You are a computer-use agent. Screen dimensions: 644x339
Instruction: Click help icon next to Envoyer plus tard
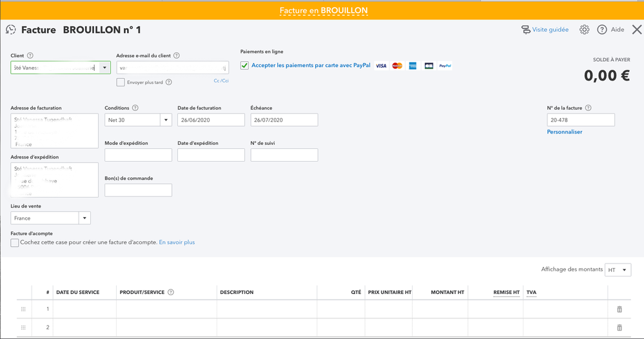(169, 82)
